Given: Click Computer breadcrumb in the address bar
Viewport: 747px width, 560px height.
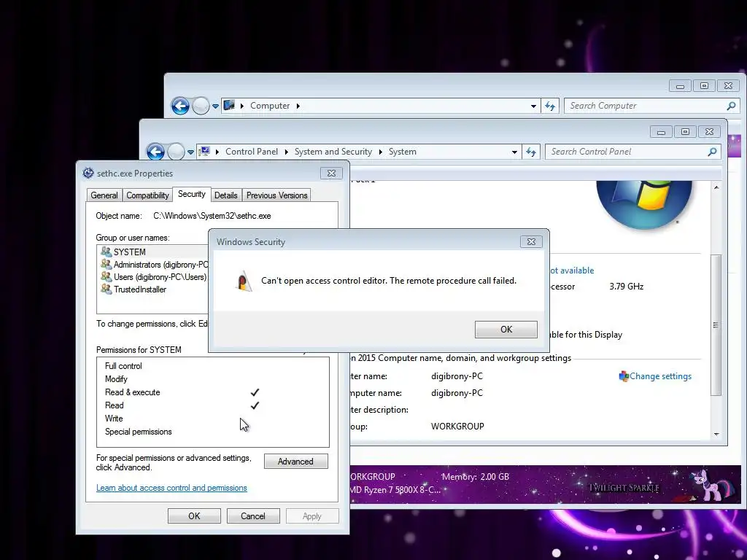Looking at the screenshot, I should point(270,106).
